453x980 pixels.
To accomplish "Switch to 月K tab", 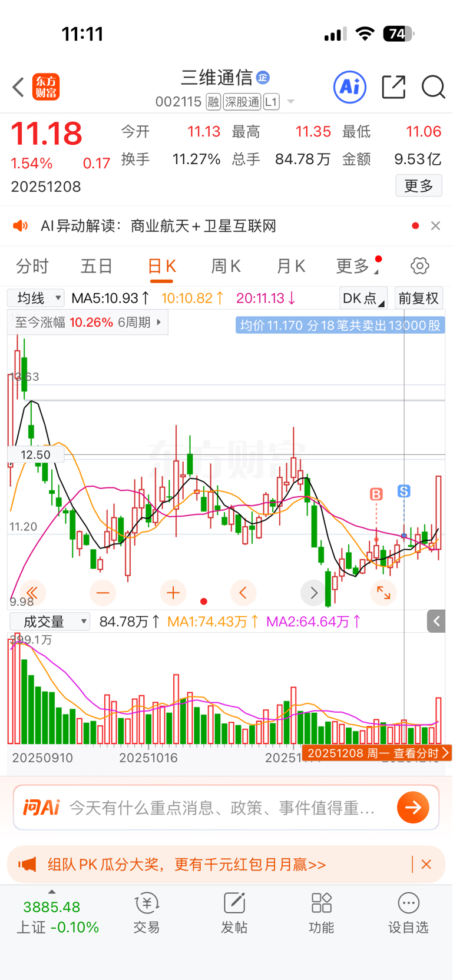I will click(290, 266).
